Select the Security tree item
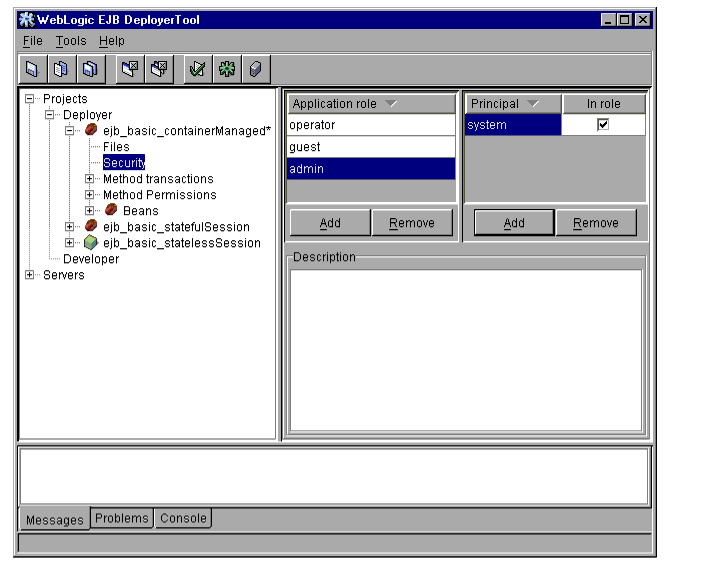 [x=124, y=163]
